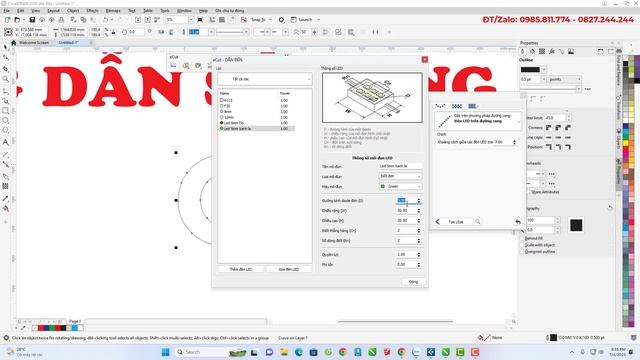Enable the Scale with object checkbox
Image resolution: width=640 pixels, height=360 pixels.
522,245
